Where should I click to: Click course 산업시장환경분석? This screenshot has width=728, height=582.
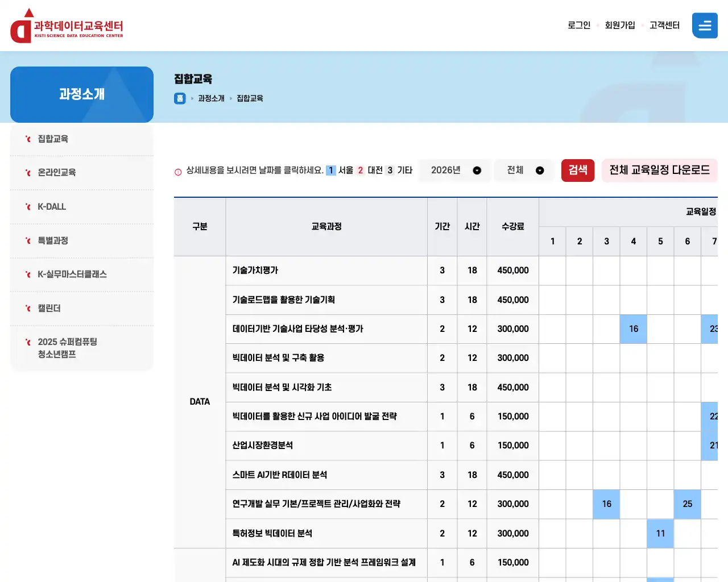263,446
